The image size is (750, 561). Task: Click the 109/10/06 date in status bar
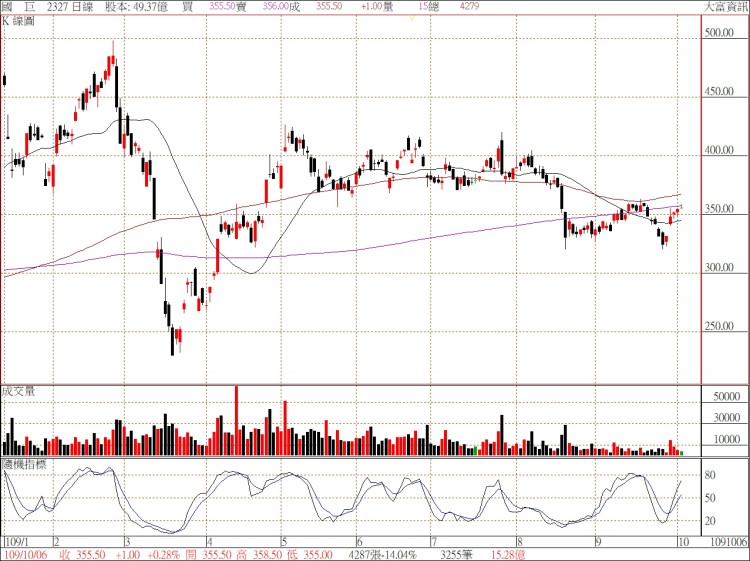point(26,552)
